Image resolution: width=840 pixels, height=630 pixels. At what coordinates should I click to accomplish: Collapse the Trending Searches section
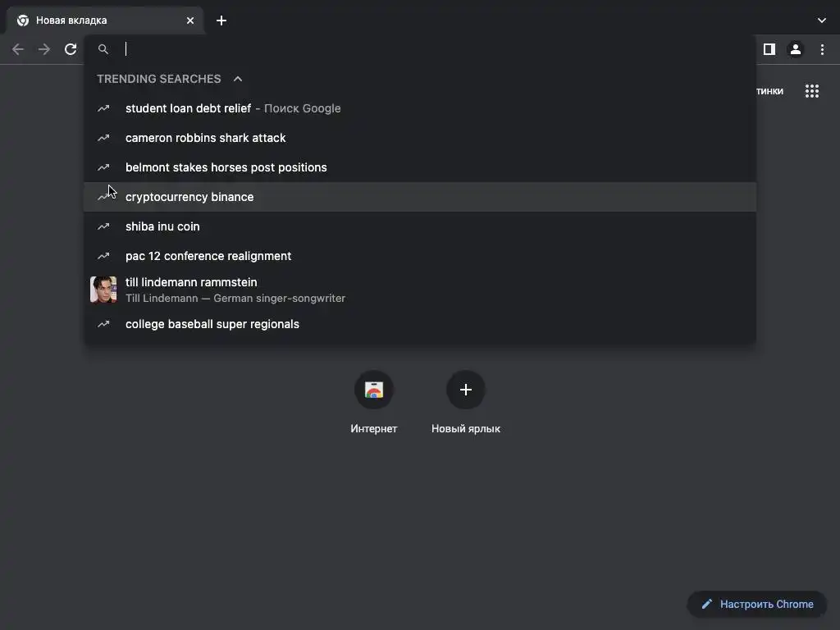[238, 79]
